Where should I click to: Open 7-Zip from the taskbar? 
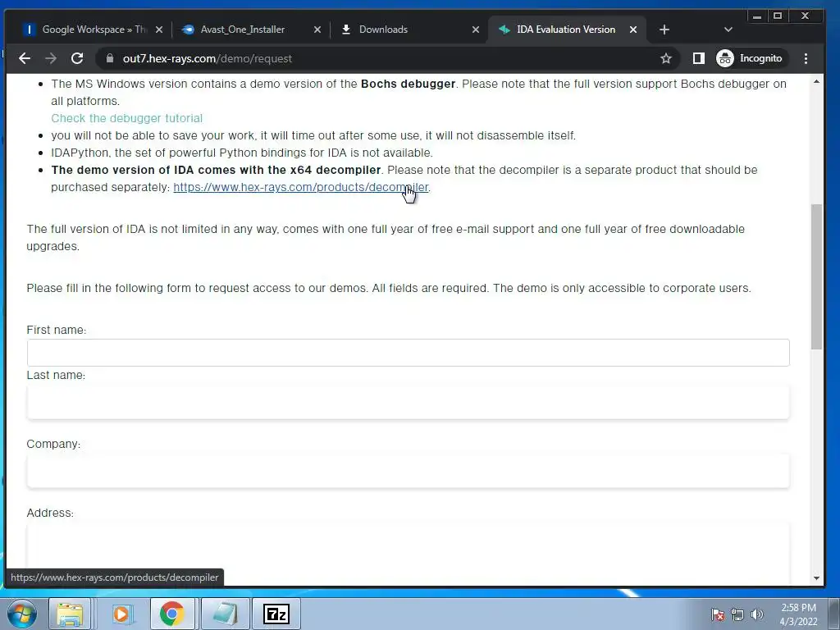point(276,614)
